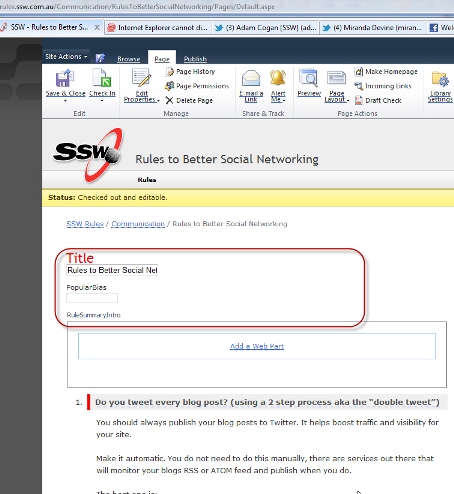The height and width of the screenshot is (494, 454).
Task: Click the Preview magnifier icon
Action: click(x=308, y=78)
